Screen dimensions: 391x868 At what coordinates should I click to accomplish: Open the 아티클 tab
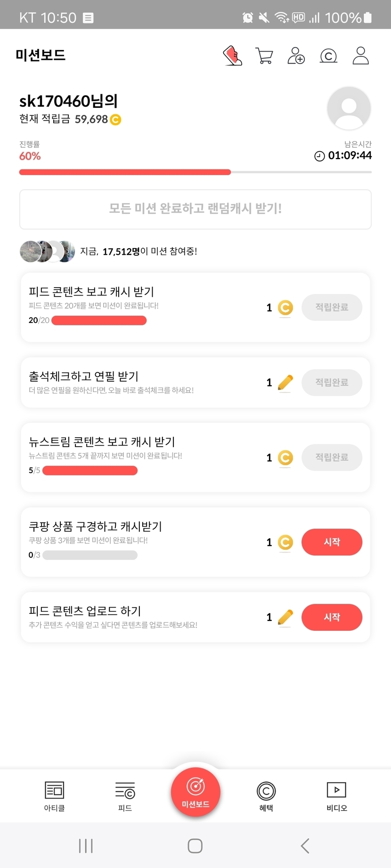[54, 796]
